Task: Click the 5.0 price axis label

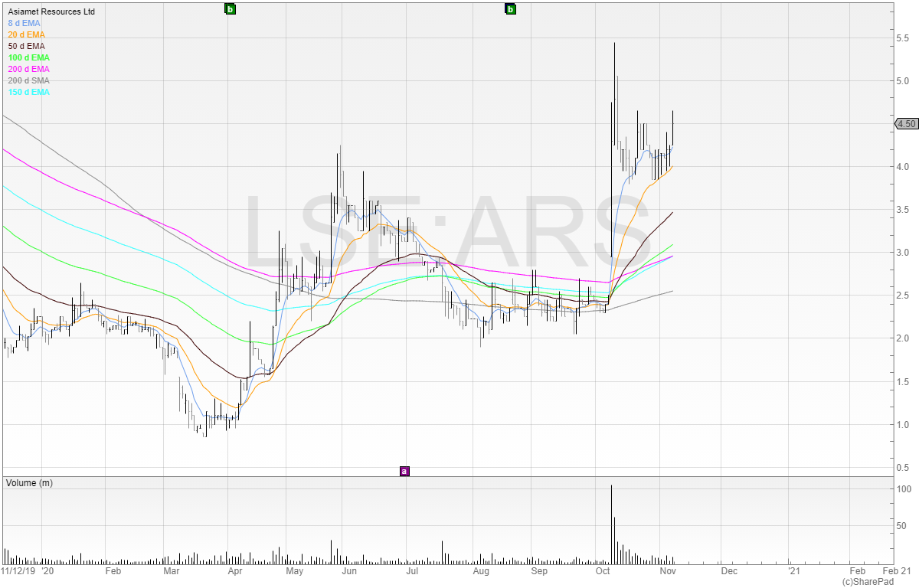Action: (x=902, y=81)
